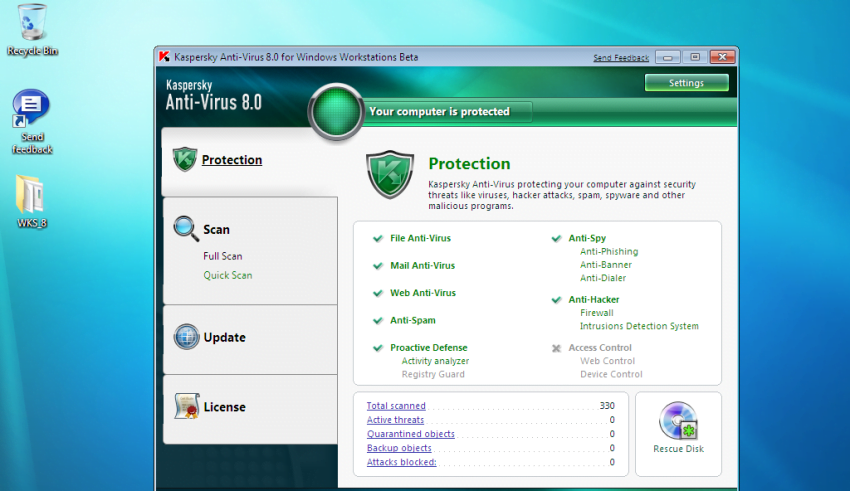Select the WKS_8 folder icon
This screenshot has height=491, width=850.
pos(31,202)
